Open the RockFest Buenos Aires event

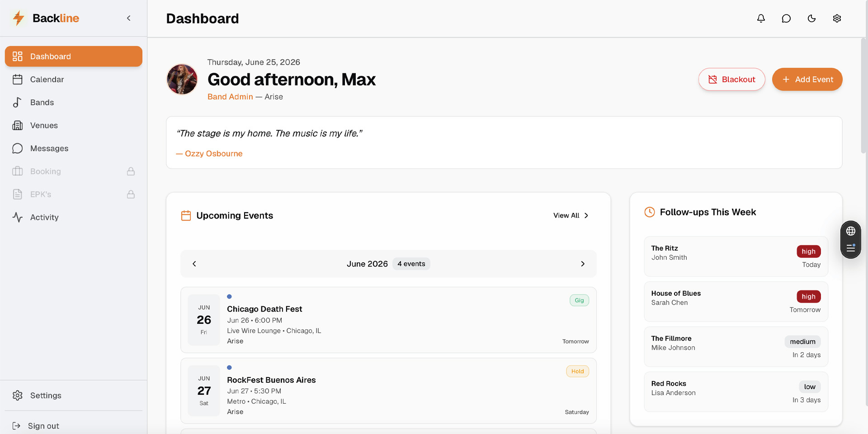388,391
